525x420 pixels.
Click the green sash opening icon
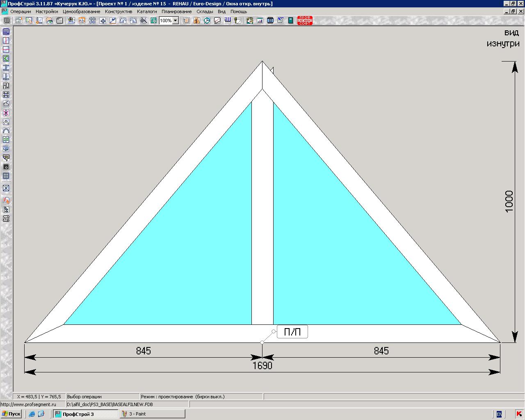(6, 59)
